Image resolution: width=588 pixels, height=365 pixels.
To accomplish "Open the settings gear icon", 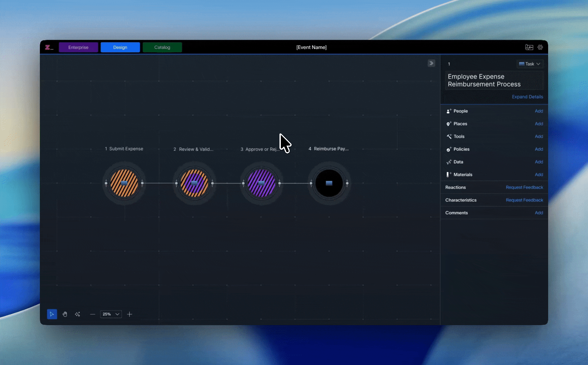I will point(540,47).
